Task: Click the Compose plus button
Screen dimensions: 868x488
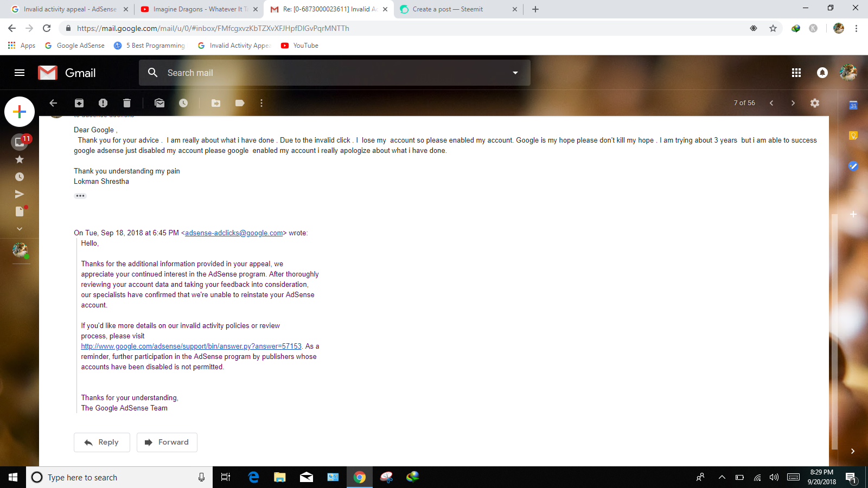Action: point(20,112)
